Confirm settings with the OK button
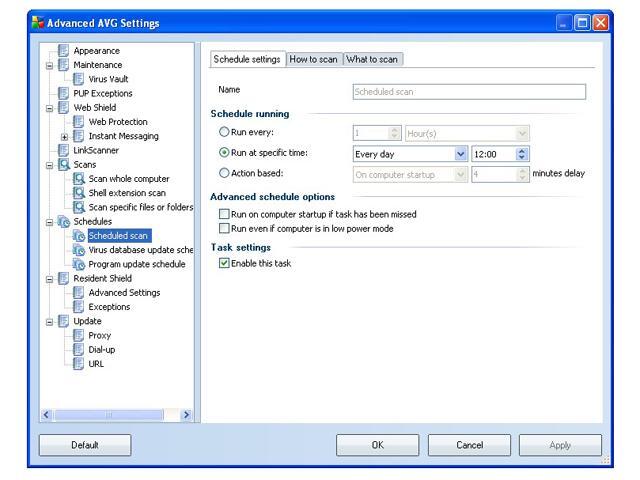The width and height of the screenshot is (640, 480). (x=378, y=445)
